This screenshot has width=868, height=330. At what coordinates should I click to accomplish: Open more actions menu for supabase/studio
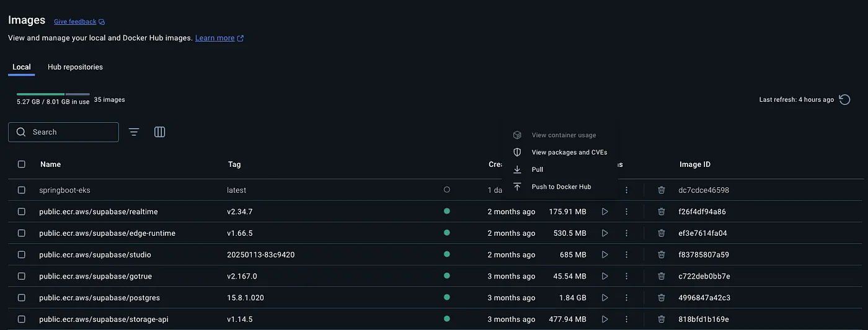[x=626, y=255]
